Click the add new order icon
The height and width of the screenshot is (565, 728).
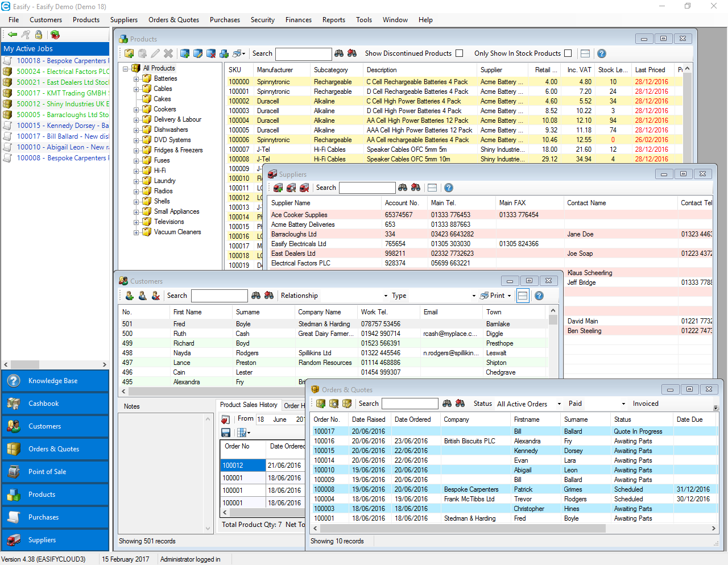point(321,404)
